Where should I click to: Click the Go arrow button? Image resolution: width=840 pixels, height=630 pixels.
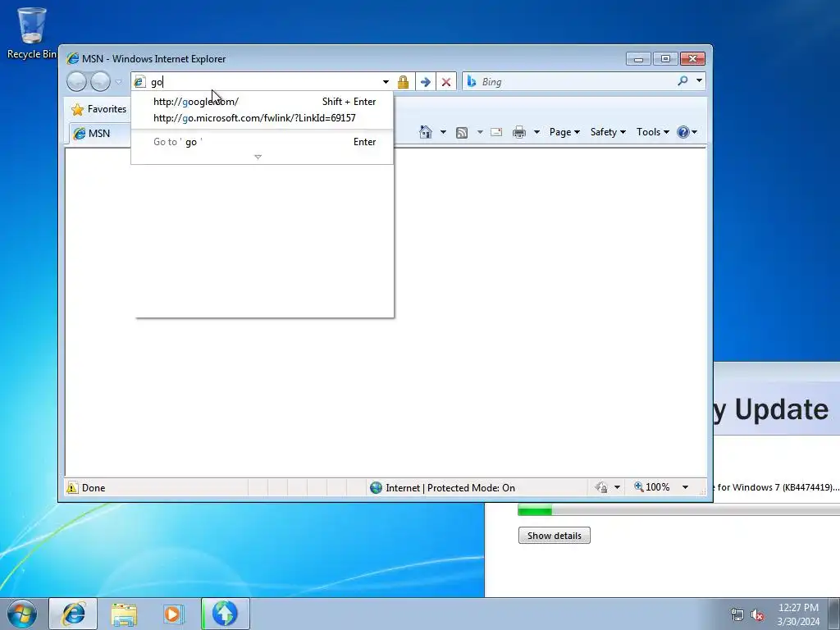coord(426,82)
